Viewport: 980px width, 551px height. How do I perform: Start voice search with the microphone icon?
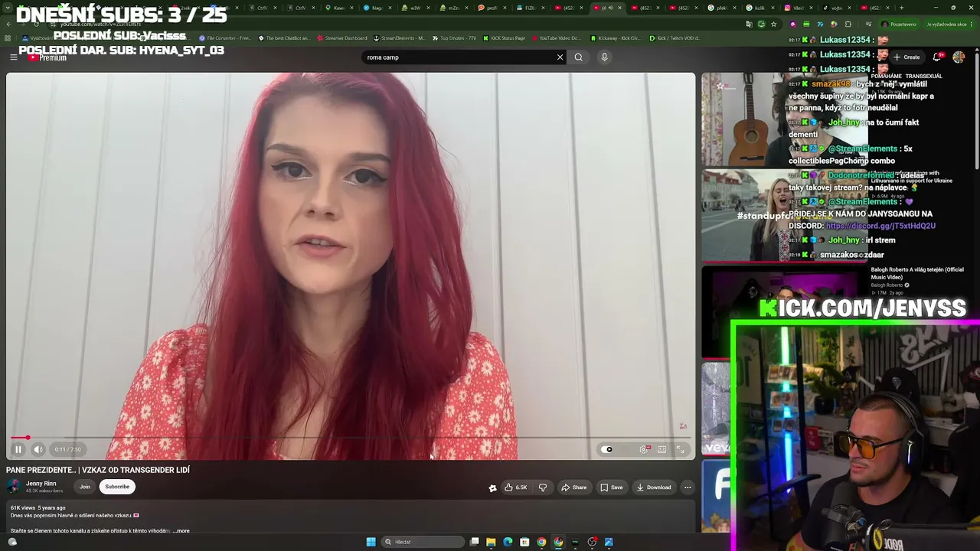[x=604, y=57]
